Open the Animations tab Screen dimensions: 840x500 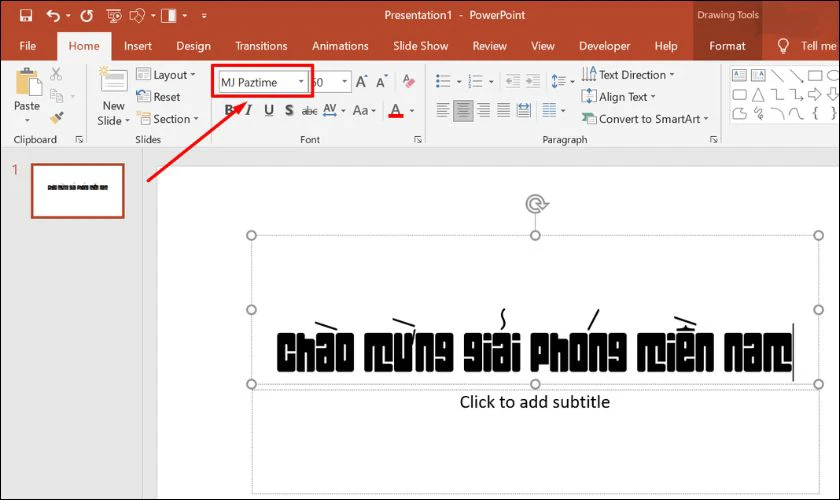340,46
